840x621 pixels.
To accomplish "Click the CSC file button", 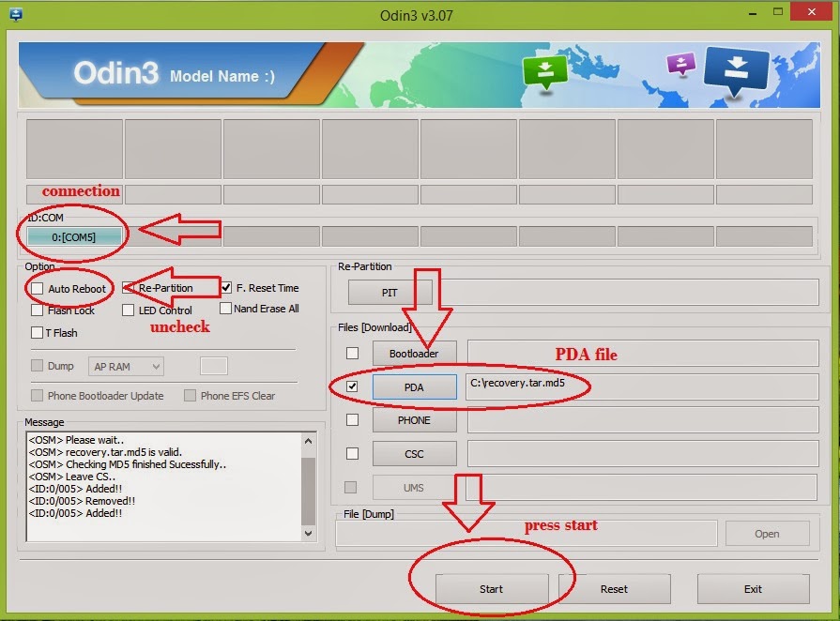I will 414,454.
